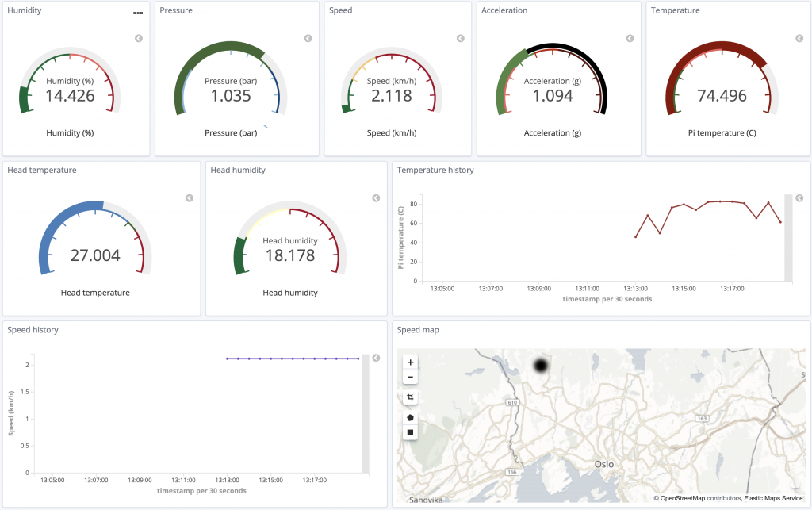Toggle legend arrow on Acceleration gauge panel
The width and height of the screenshot is (812, 510).
tap(630, 38)
